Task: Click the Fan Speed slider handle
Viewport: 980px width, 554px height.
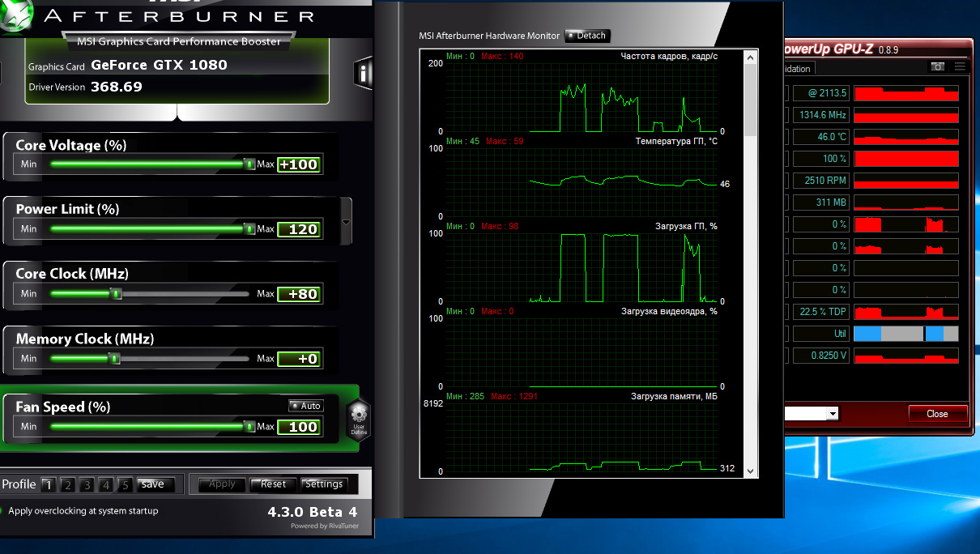Action: tap(249, 426)
